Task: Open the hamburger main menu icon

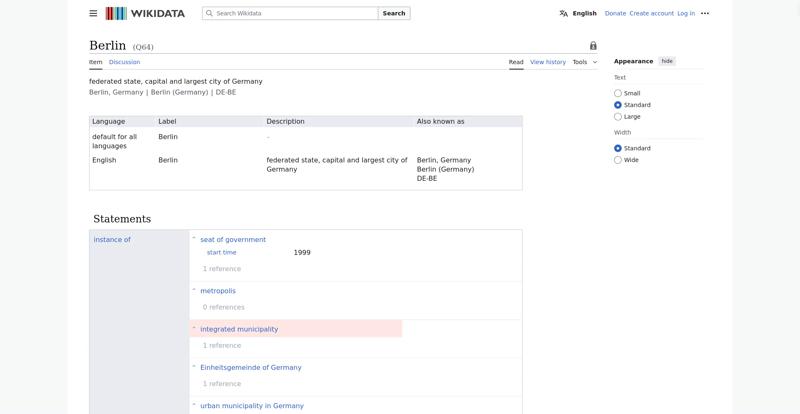Action: pos(93,13)
